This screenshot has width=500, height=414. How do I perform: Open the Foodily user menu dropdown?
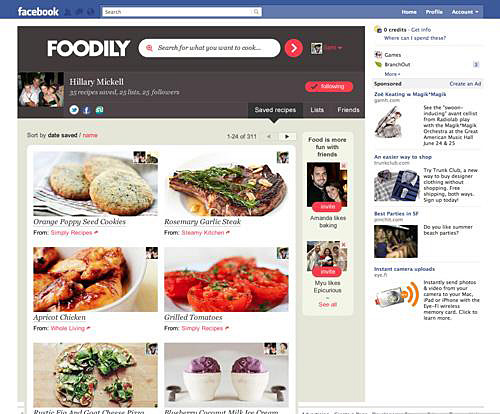(333, 48)
